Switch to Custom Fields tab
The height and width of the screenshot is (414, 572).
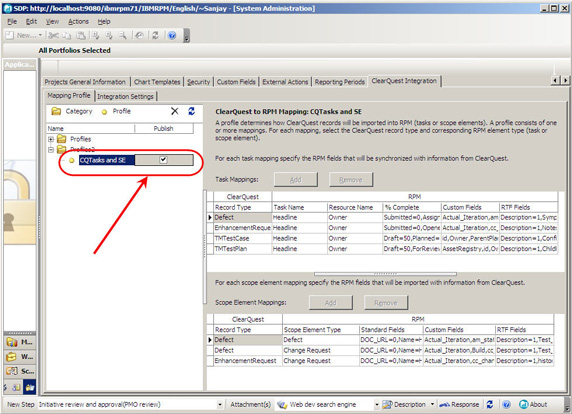[236, 82]
